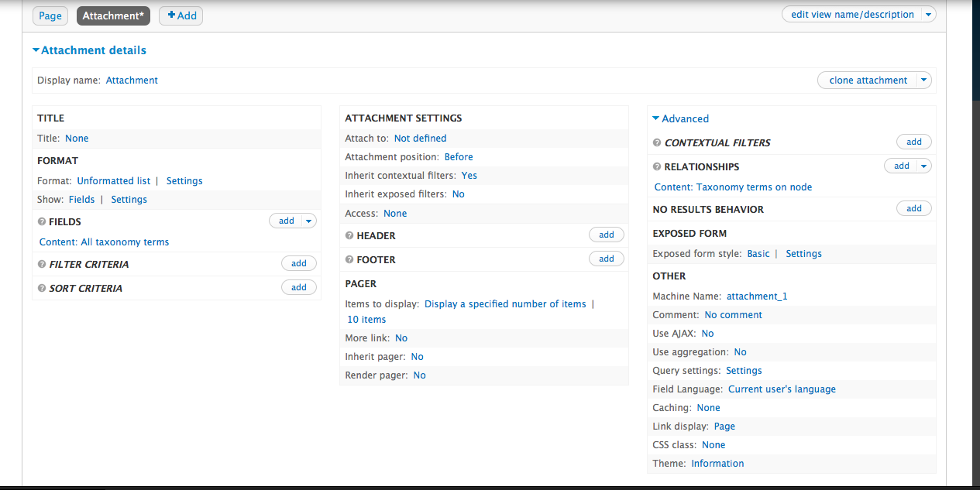Click help icon beside Contextual Filters
980x490 pixels.
click(x=657, y=143)
